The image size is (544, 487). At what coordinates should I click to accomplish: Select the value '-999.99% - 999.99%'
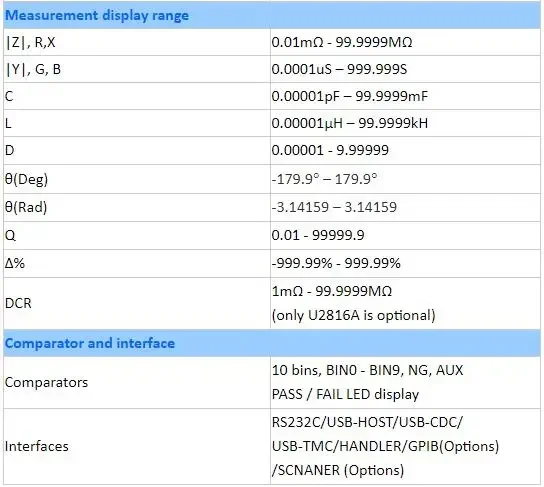[336, 263]
